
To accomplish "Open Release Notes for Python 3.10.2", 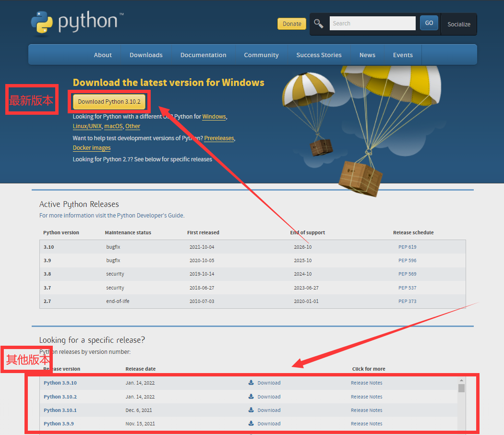I will tap(366, 397).
